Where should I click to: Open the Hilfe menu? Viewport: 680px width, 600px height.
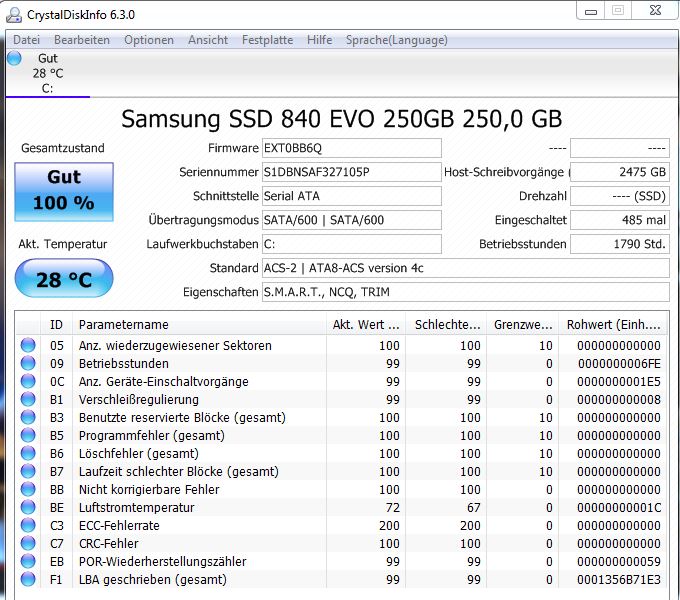tap(320, 40)
